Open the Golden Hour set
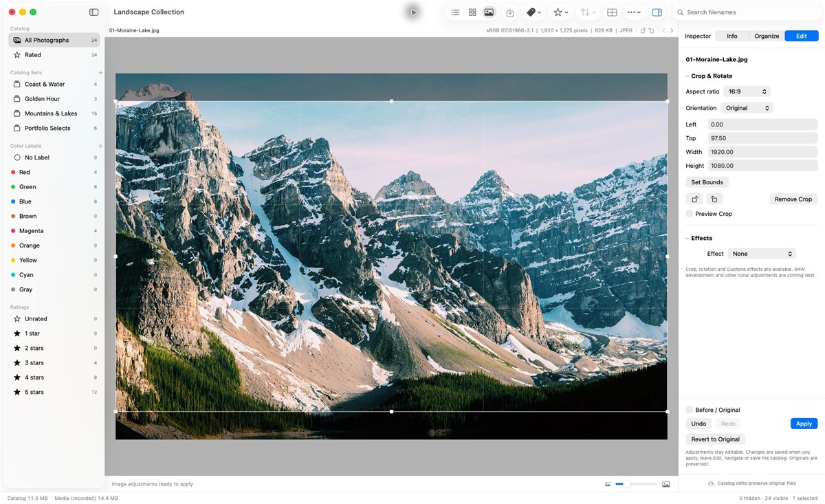This screenshot has width=825, height=504. (54, 99)
